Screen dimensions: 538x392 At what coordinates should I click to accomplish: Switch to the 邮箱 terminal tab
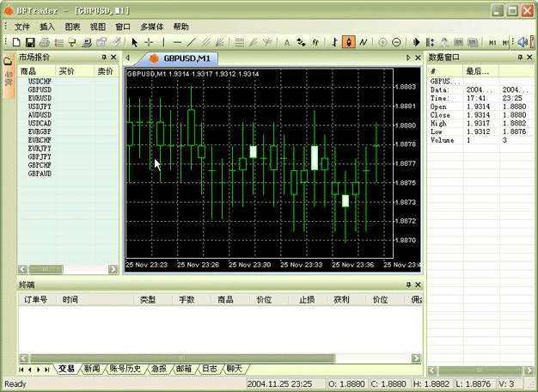(x=184, y=369)
